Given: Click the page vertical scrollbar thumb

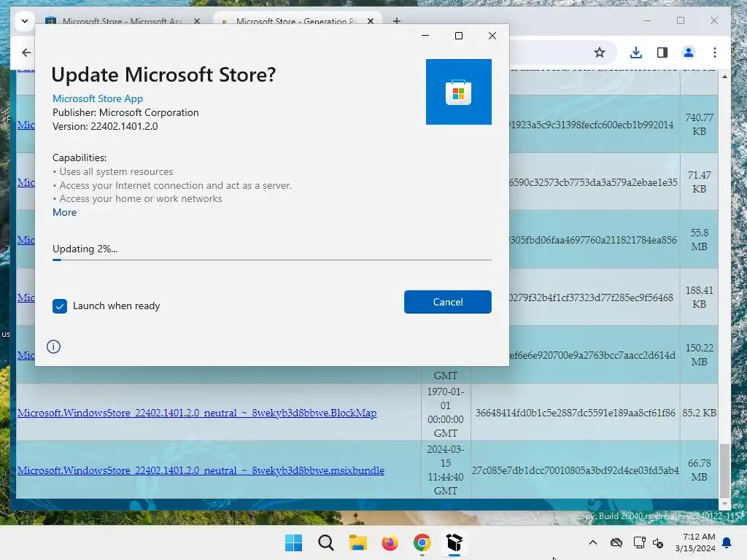Looking at the screenshot, I should pyautogui.click(x=724, y=470).
